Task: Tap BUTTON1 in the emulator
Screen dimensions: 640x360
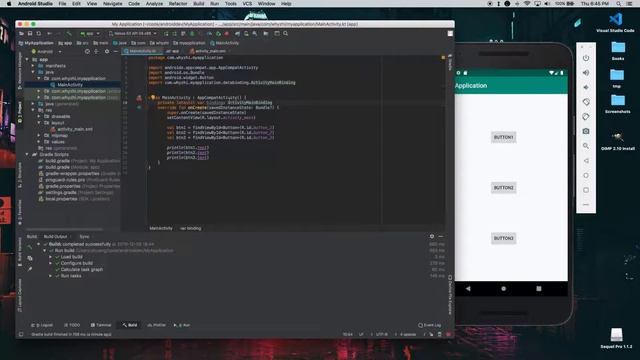Action: click(503, 137)
